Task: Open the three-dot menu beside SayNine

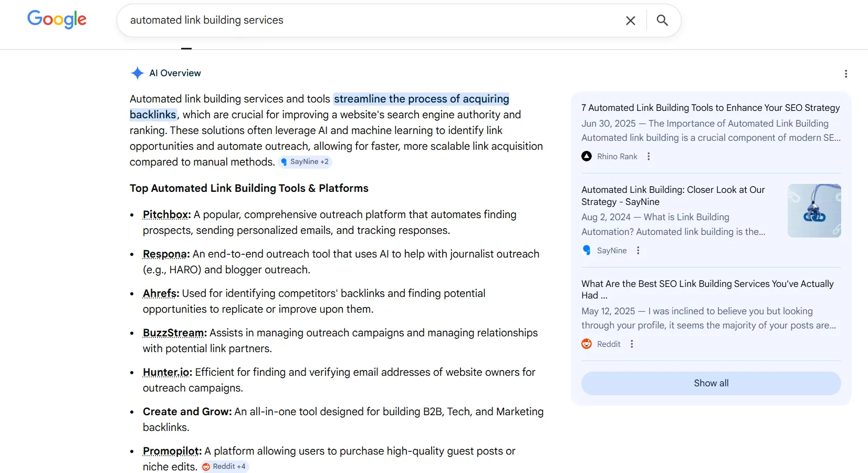Action: tap(637, 250)
